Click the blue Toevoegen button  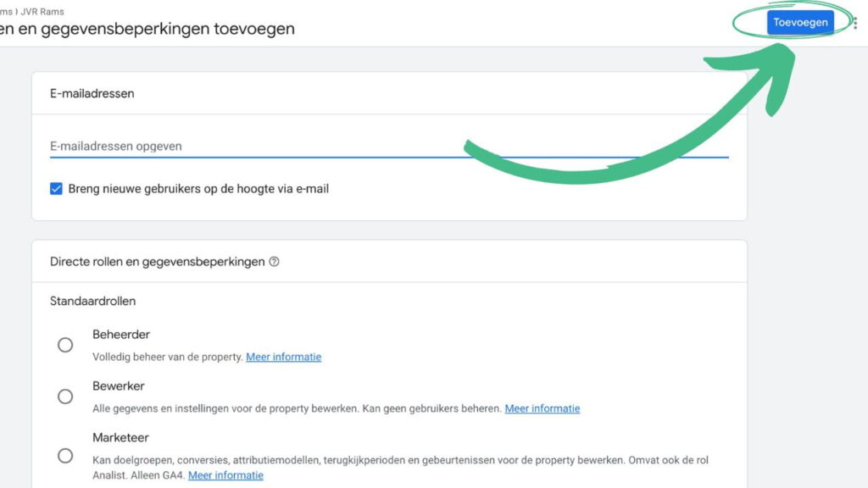pyautogui.click(x=800, y=22)
